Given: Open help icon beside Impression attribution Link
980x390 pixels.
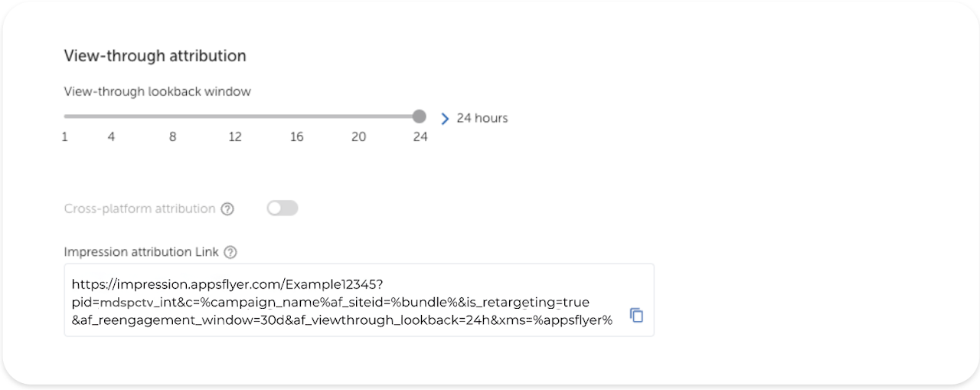Looking at the screenshot, I should coord(230,252).
